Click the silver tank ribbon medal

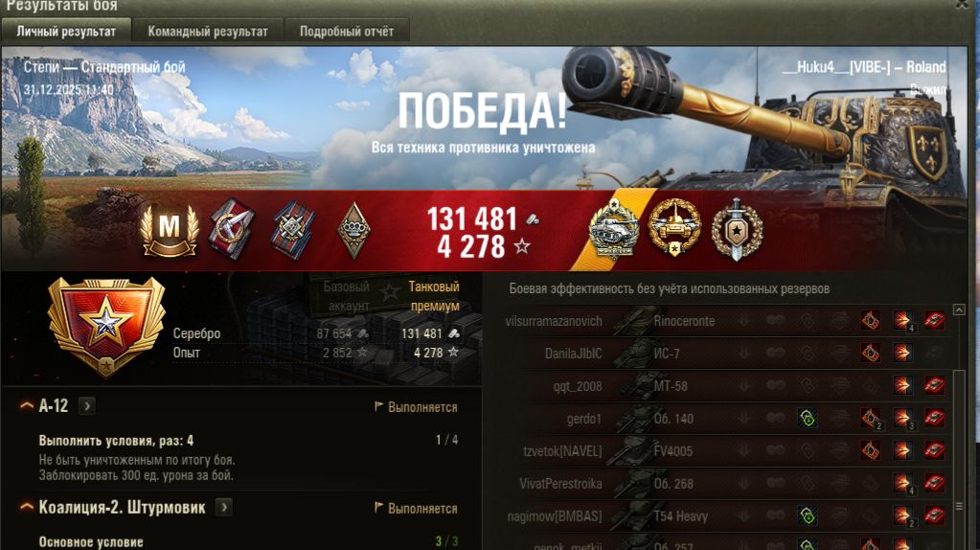point(614,227)
